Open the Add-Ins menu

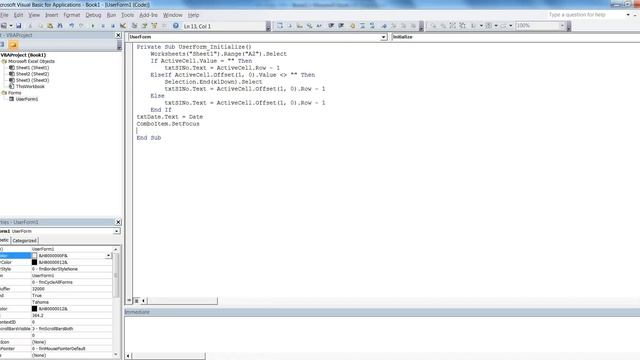(148, 15)
